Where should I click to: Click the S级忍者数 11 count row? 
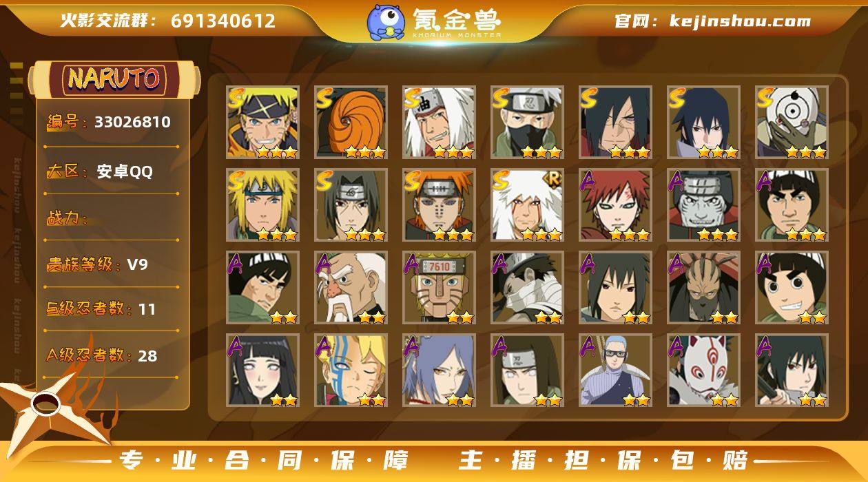(112, 309)
